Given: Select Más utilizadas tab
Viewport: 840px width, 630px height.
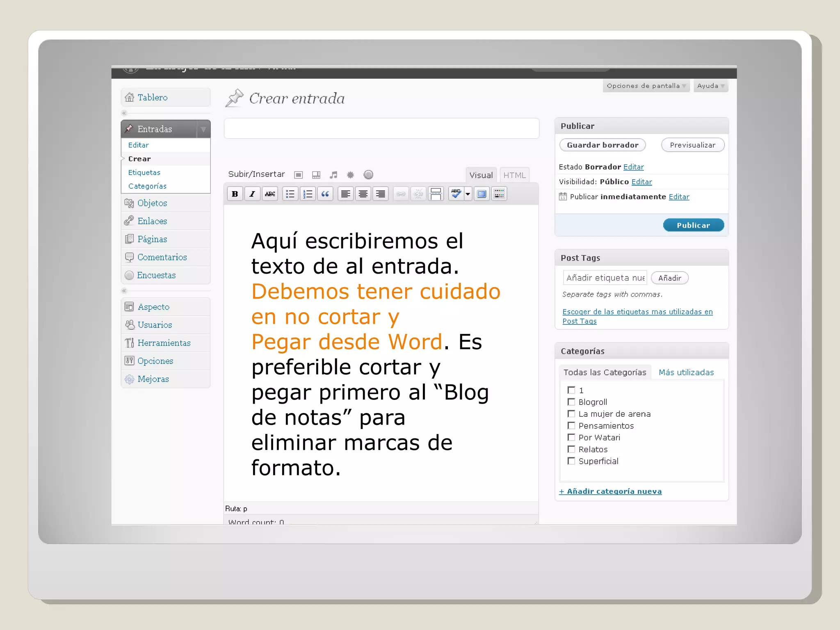Looking at the screenshot, I should pos(686,372).
